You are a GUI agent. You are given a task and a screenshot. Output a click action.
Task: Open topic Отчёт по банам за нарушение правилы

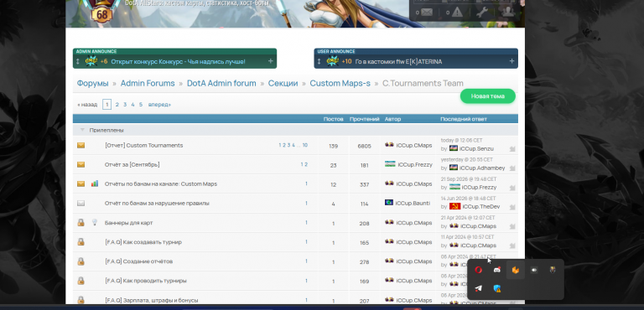[157, 204]
